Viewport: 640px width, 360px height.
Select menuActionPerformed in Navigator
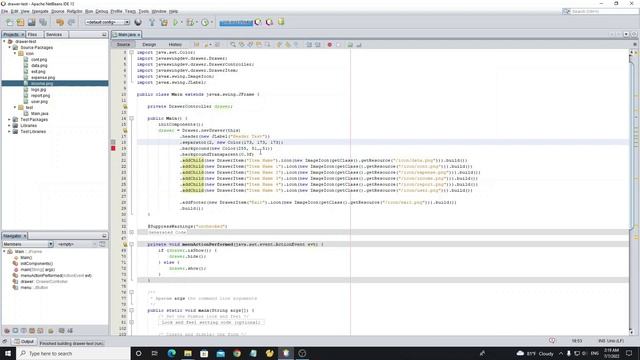tap(56, 276)
